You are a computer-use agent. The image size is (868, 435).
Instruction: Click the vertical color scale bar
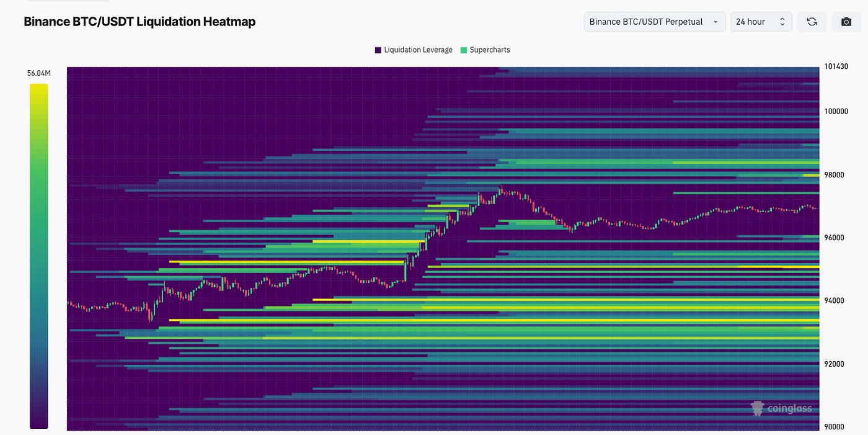(38, 256)
